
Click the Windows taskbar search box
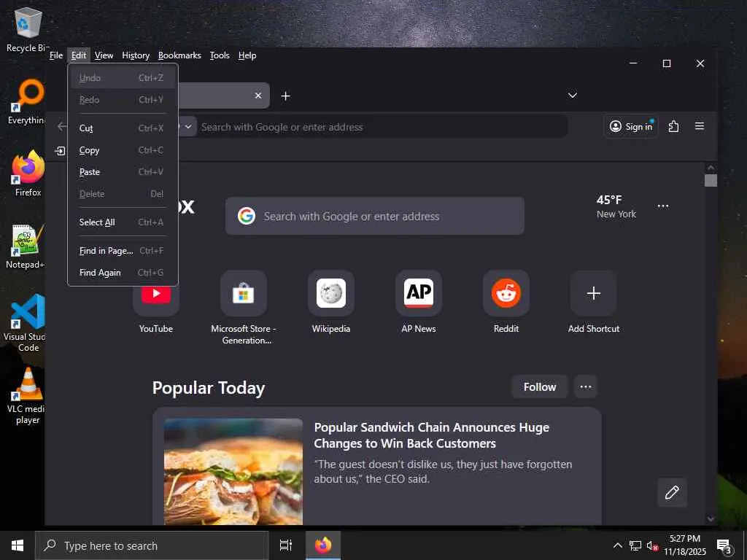point(152,545)
